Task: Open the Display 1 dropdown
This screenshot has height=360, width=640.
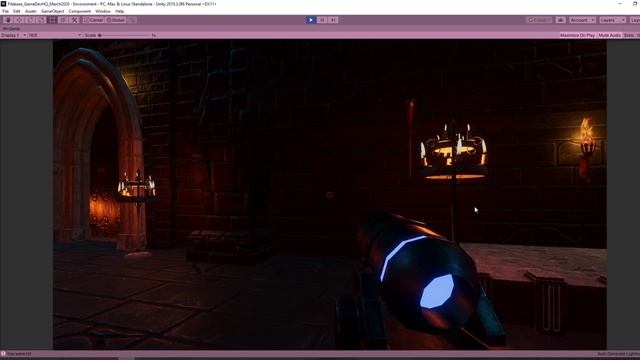Action: point(13,36)
